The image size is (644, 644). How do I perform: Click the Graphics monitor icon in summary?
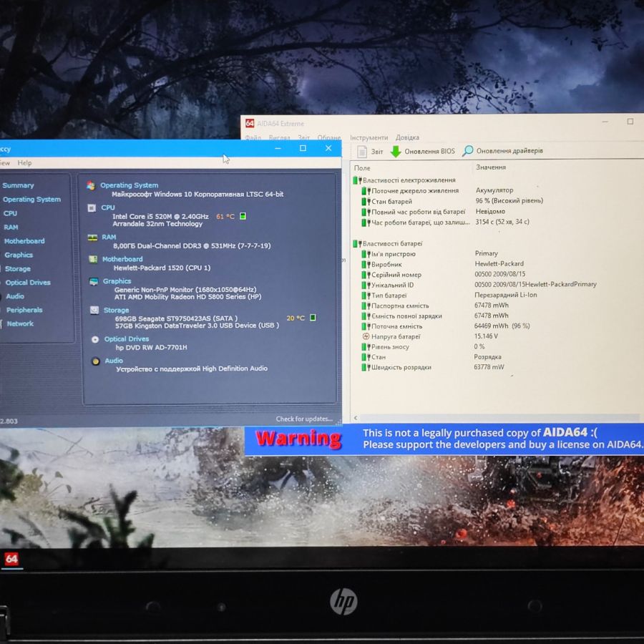tap(94, 281)
